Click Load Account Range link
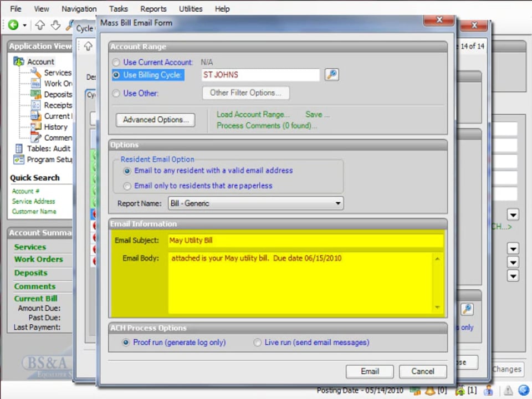532x399 pixels. [253, 115]
